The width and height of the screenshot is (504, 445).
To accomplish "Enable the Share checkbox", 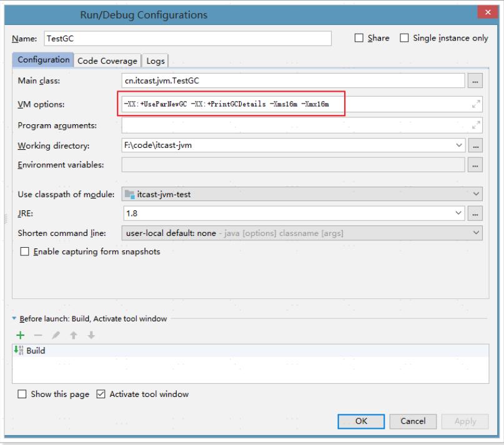I will click(359, 39).
